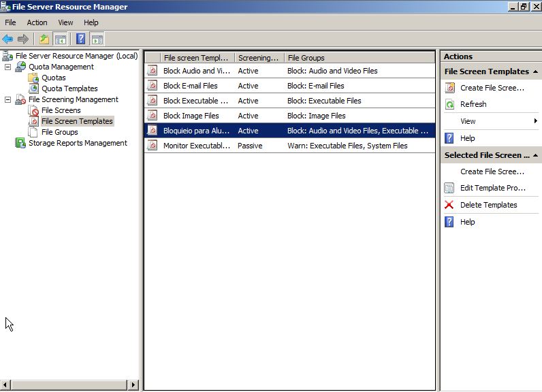Collapse the Quota Management tree node
This screenshot has width=542, height=392.
tap(7, 67)
